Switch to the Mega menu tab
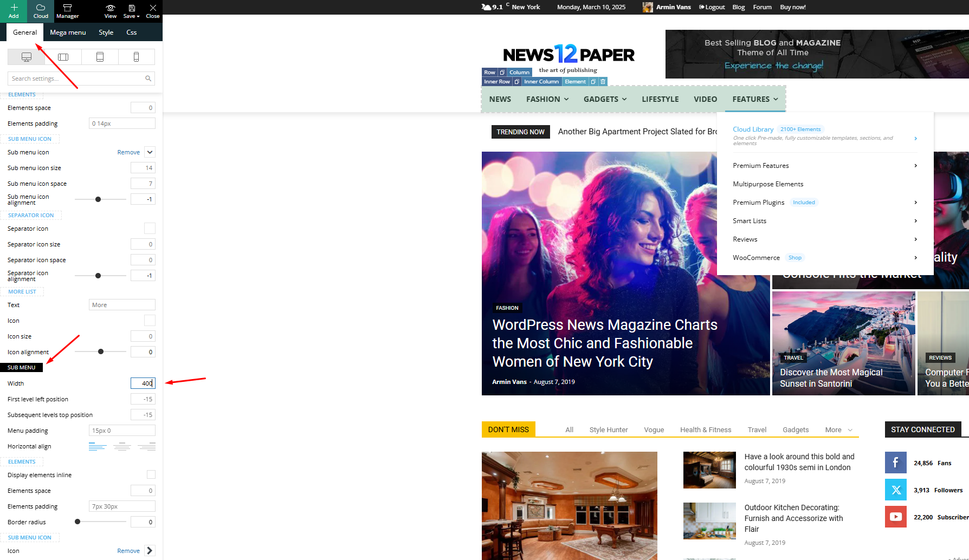The height and width of the screenshot is (560, 969). [68, 32]
